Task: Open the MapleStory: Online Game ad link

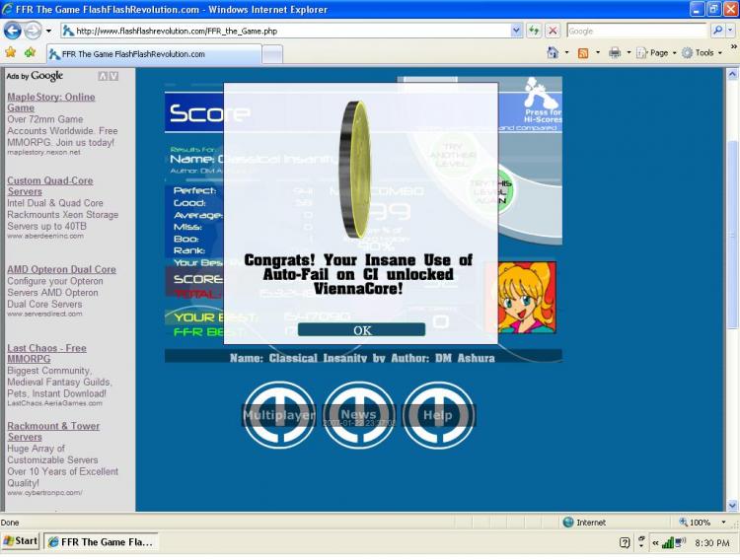Action: (x=51, y=103)
